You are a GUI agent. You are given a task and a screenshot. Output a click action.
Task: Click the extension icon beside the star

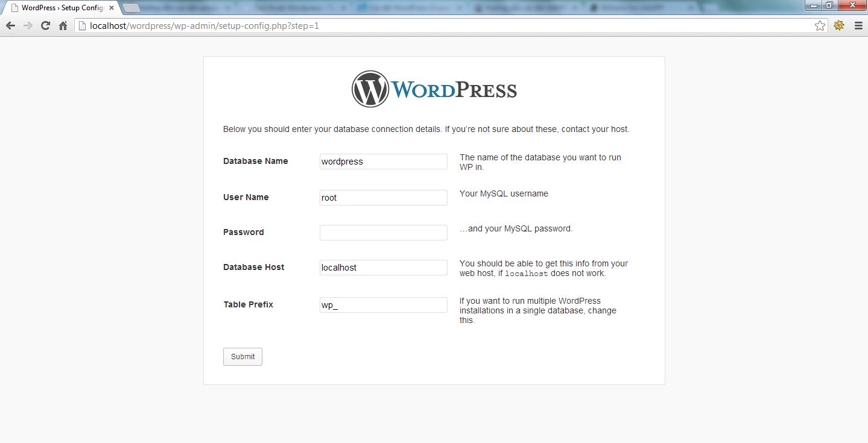tap(838, 26)
